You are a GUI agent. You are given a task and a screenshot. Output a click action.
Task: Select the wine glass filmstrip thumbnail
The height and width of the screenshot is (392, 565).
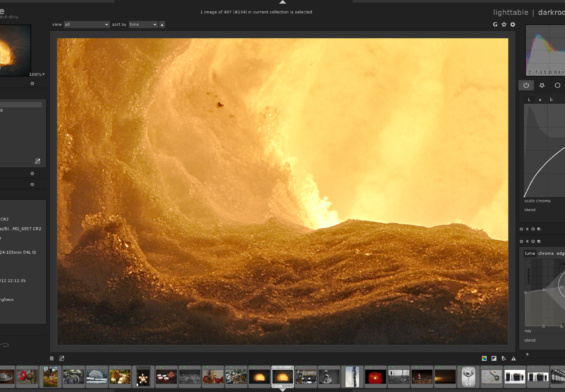click(468, 377)
